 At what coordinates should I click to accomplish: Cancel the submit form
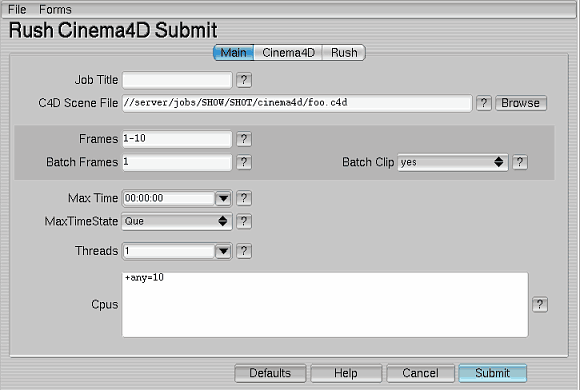pyautogui.click(x=421, y=373)
